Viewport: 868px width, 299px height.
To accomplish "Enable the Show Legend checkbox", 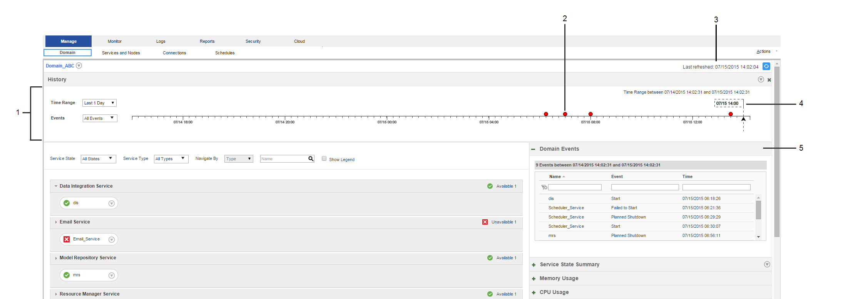I will click(324, 159).
